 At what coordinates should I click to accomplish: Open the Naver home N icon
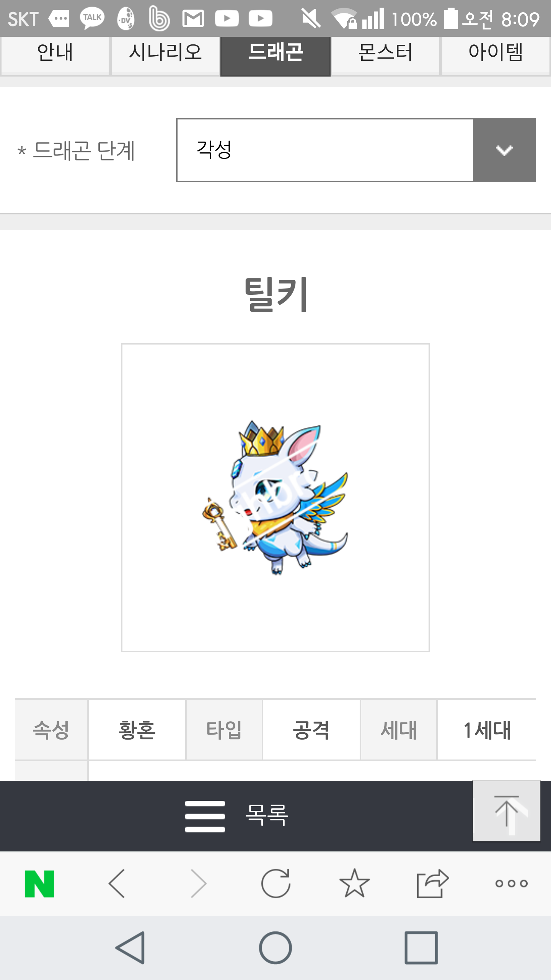tap(39, 884)
